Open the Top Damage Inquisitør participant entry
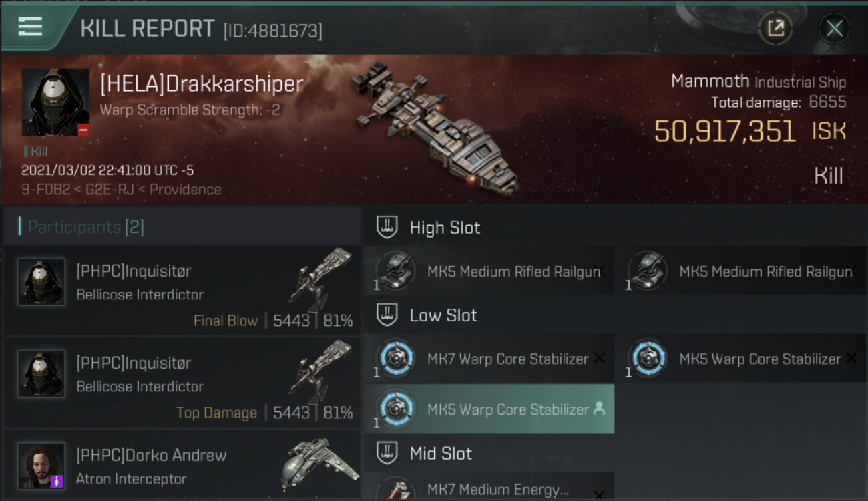The height and width of the screenshot is (501, 868). coord(182,383)
